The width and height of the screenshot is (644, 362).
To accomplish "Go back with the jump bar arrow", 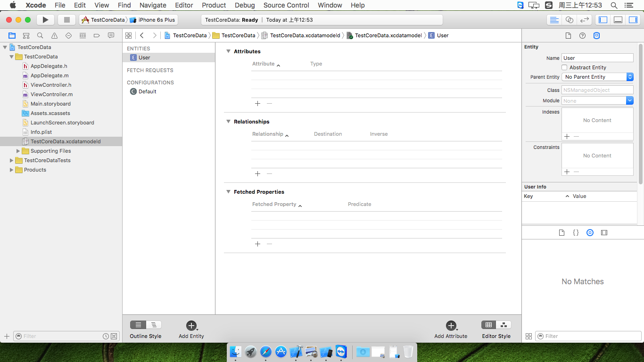I will 142,35.
